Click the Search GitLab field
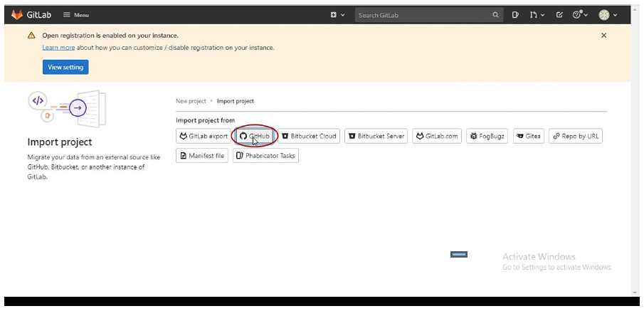644x311 pixels. [x=429, y=15]
